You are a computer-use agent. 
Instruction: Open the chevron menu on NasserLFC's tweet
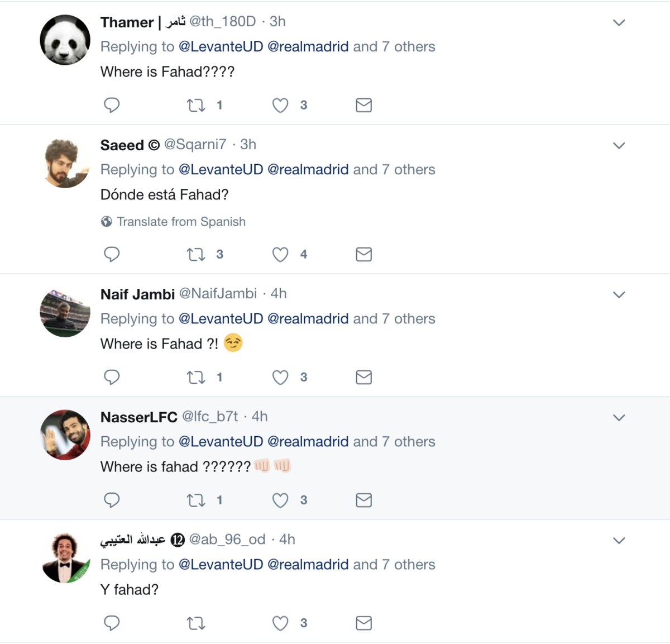(619, 418)
